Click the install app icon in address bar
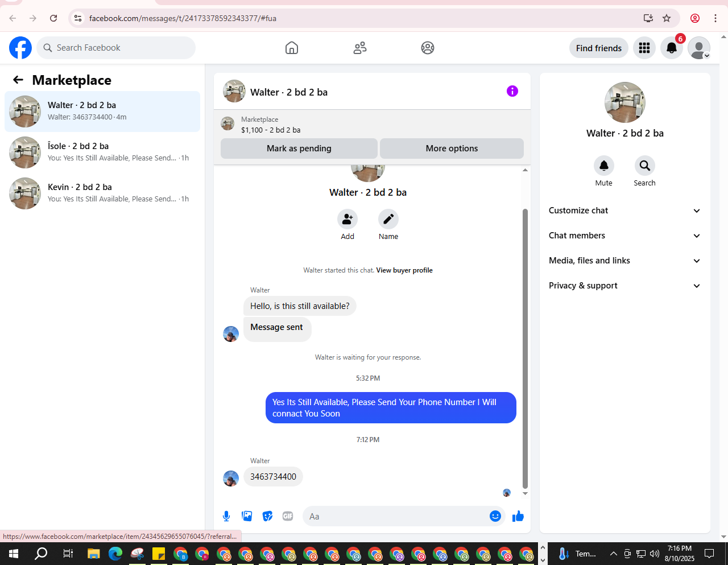This screenshot has height=565, width=728. pos(648,18)
